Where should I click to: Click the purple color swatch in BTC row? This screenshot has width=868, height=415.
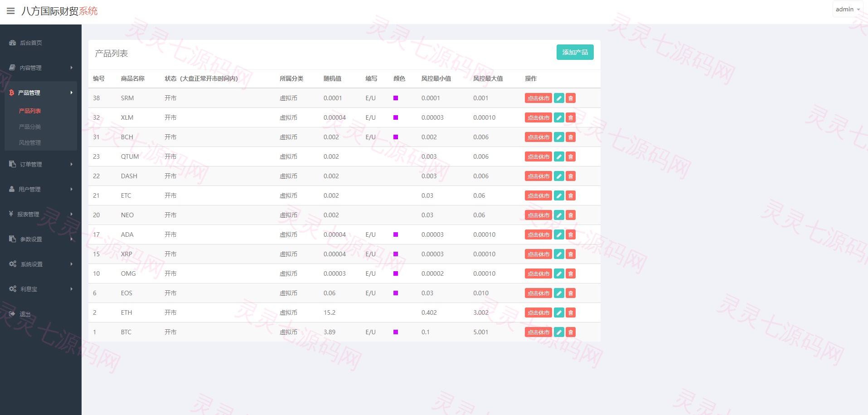pyautogui.click(x=396, y=332)
